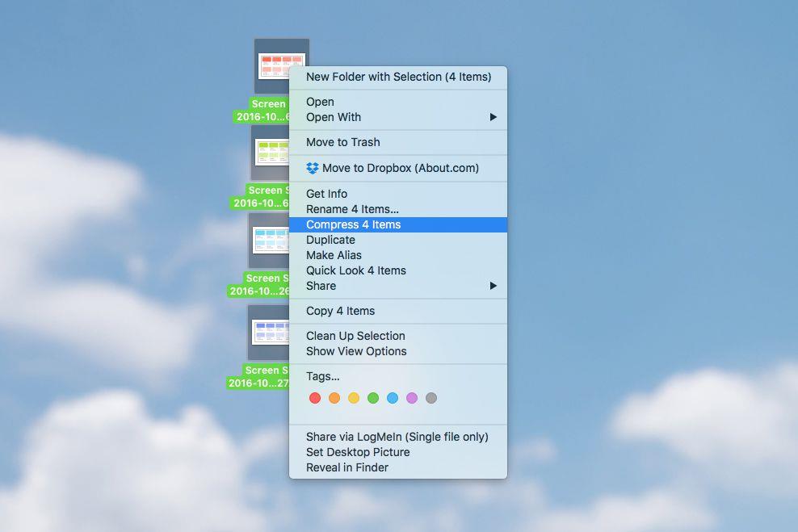Image resolution: width=798 pixels, height=532 pixels.
Task: Open Tags... from the context menu
Action: [x=398, y=376]
